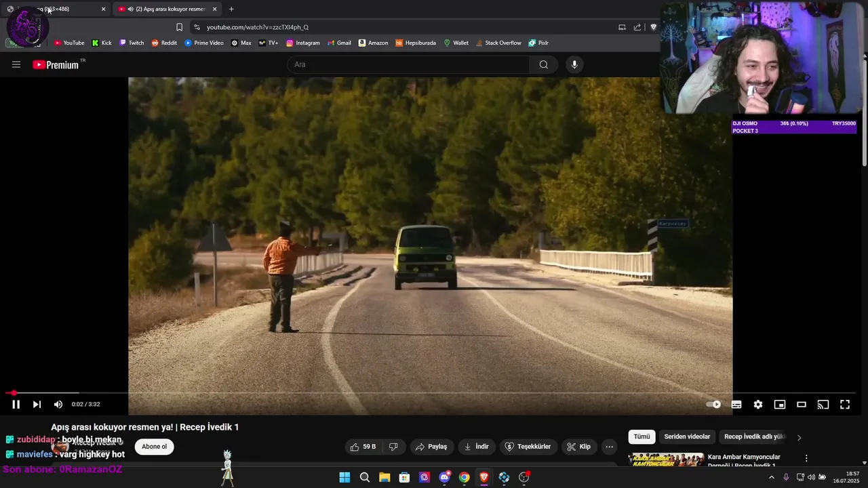This screenshot has height=488, width=868.
Task: Select the Recep İvedik adlı chip
Action: point(755,436)
